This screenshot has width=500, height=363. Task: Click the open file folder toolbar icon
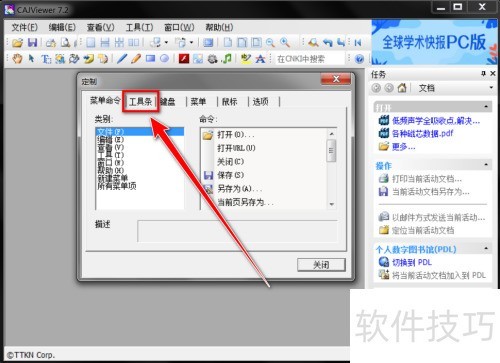[x=17, y=43]
